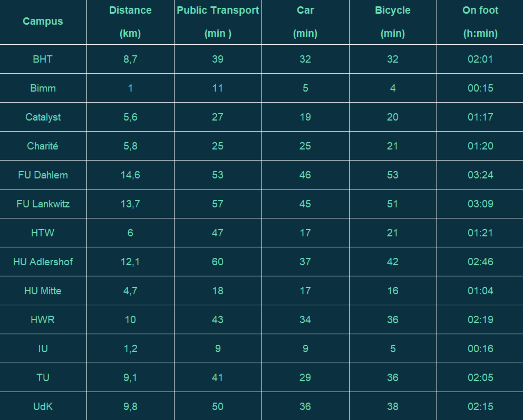The image size is (523, 420).
Task: Select the Car (min) header
Action: pos(305,22)
